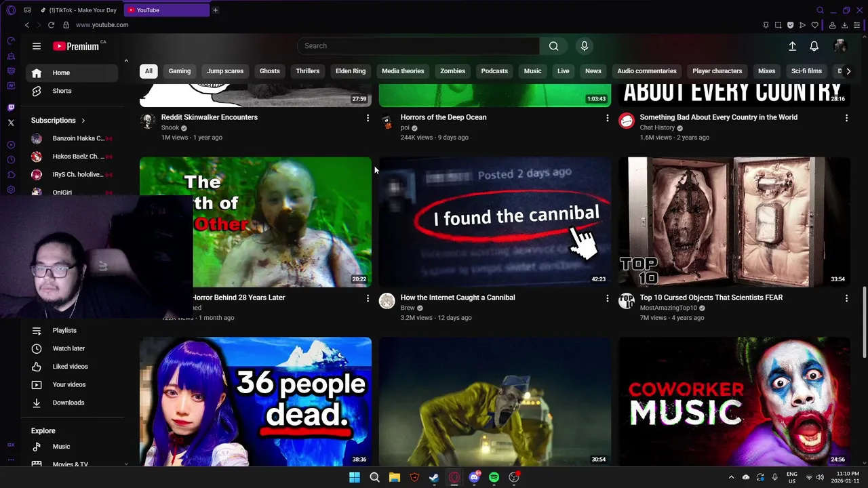Open the Opera GX menu logo
Viewport: 868px width, 488px height.
coord(11,10)
